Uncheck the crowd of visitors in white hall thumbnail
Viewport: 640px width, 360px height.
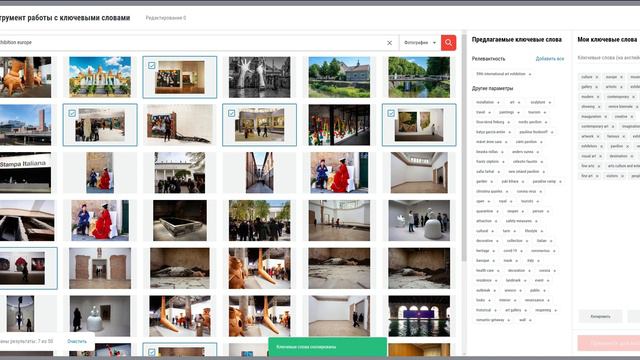point(72,113)
